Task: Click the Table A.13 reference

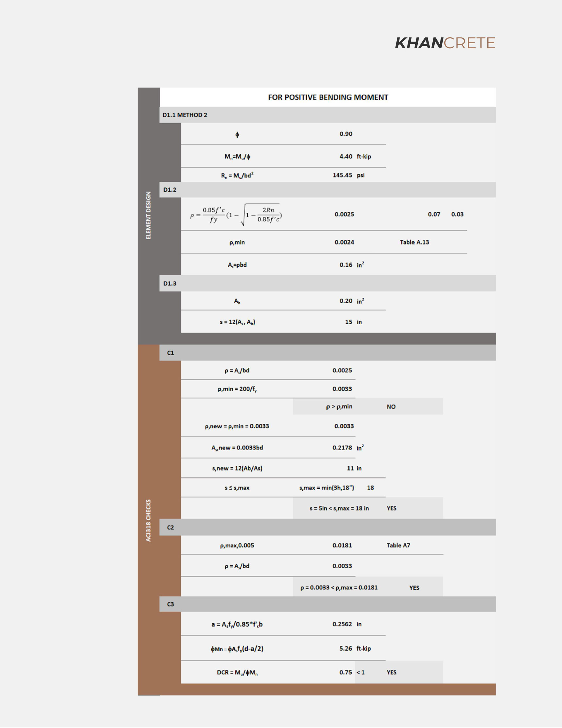Action: pyautogui.click(x=414, y=242)
